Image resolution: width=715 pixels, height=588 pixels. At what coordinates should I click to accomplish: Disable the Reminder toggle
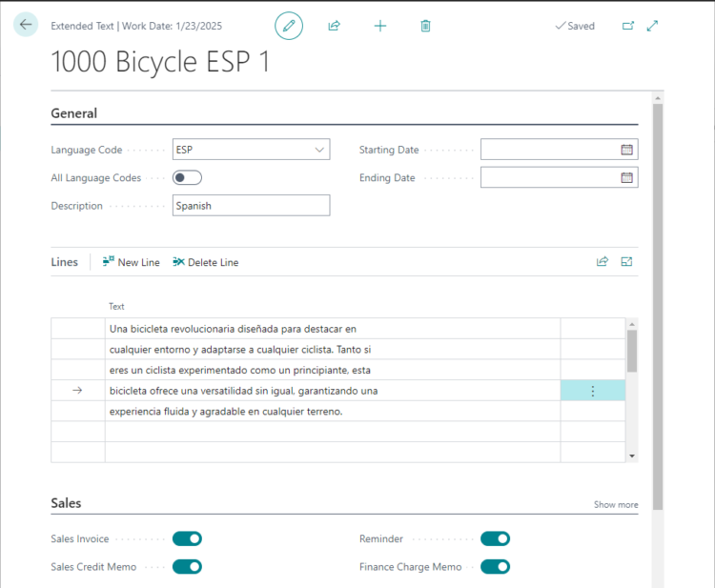pyautogui.click(x=495, y=538)
